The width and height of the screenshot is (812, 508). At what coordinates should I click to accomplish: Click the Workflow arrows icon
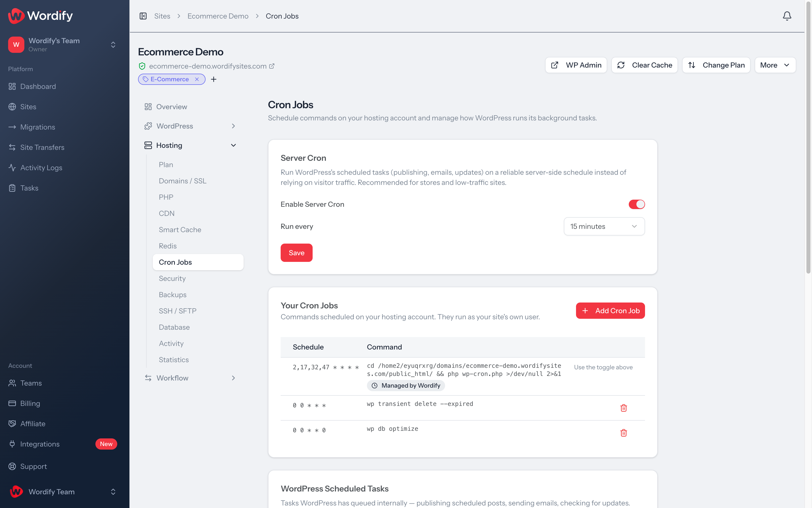click(x=148, y=378)
